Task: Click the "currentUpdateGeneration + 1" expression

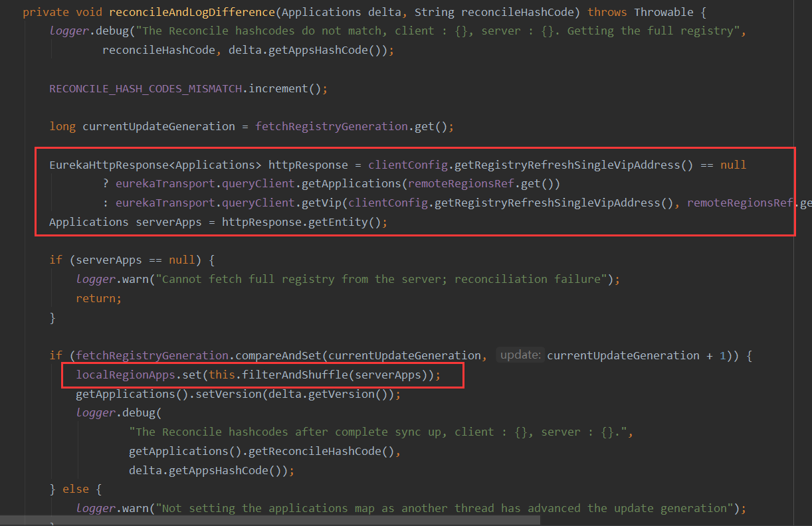Action: (x=637, y=355)
